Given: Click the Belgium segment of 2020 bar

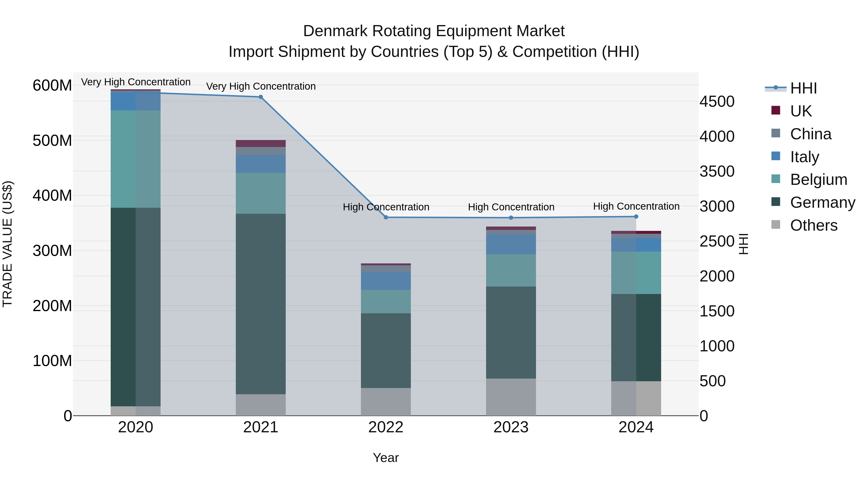Looking at the screenshot, I should (x=136, y=159).
